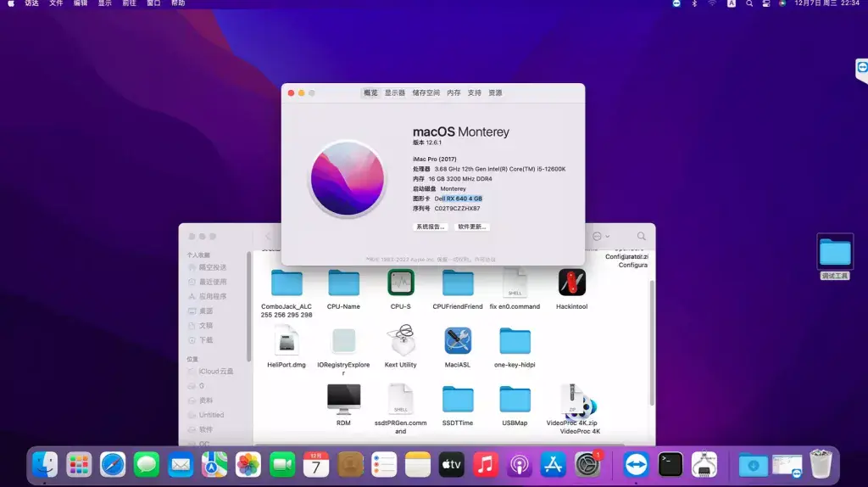
Task: Launch Safari from the Dock
Action: coord(113,464)
